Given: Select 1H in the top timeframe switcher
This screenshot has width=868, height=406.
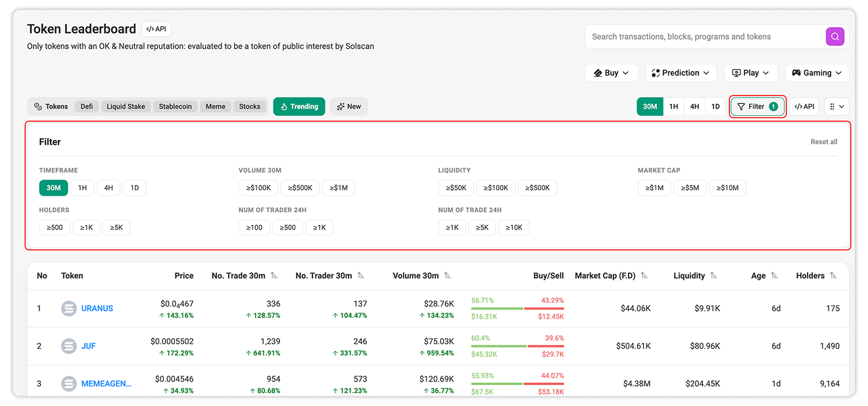Looking at the screenshot, I should click(673, 107).
